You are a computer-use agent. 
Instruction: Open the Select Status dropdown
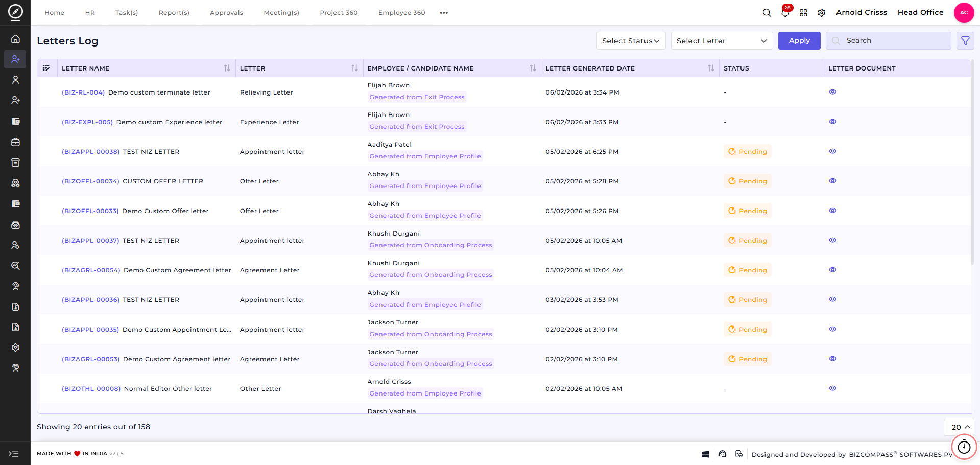631,41
